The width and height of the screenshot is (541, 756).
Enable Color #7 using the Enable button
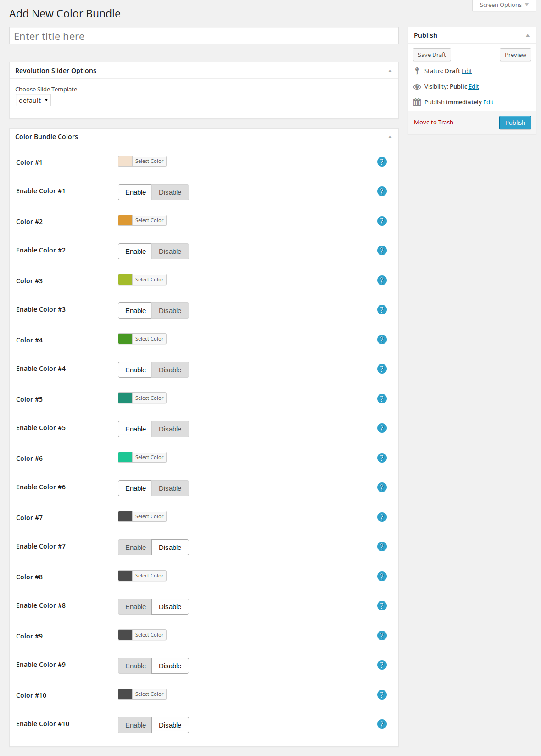[x=135, y=548]
